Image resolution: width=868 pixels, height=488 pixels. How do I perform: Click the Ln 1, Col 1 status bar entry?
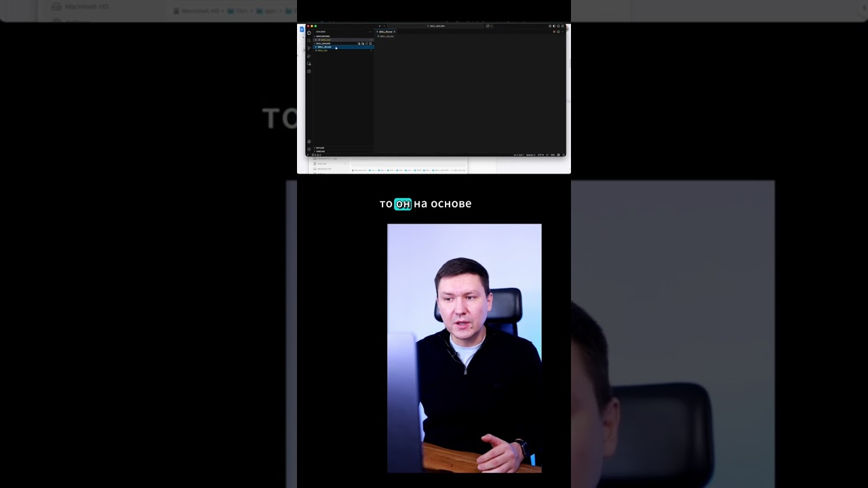point(519,155)
